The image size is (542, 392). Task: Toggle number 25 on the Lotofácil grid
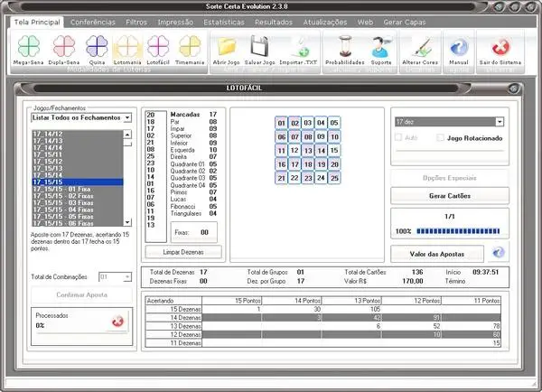pyautogui.click(x=334, y=178)
